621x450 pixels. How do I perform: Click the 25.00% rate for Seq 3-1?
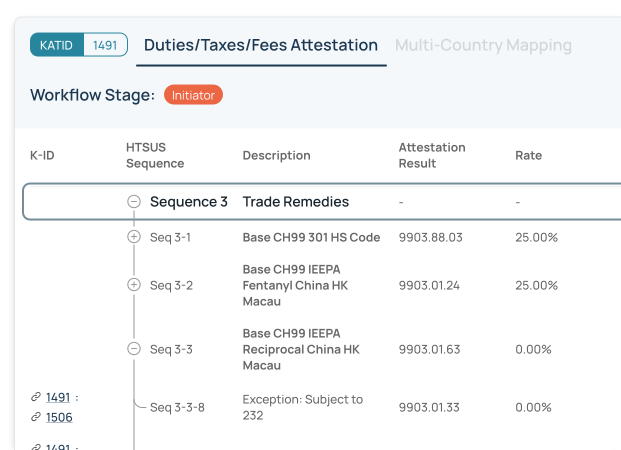pos(536,237)
